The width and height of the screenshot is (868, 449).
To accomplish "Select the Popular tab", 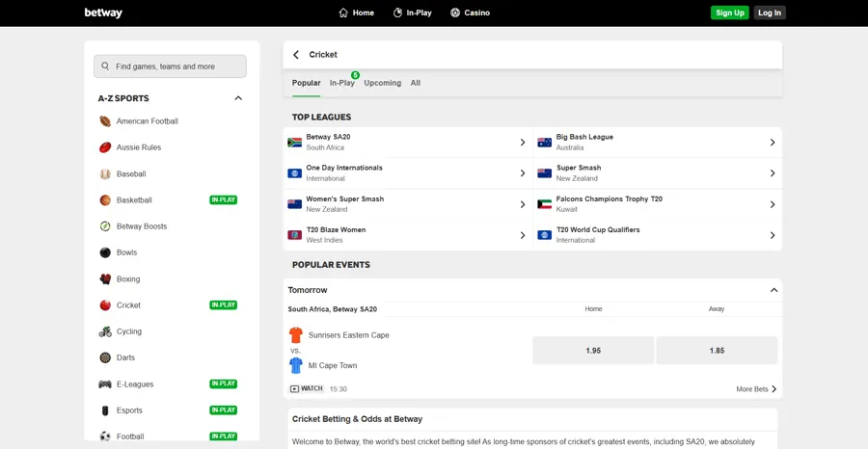I will pyautogui.click(x=306, y=83).
